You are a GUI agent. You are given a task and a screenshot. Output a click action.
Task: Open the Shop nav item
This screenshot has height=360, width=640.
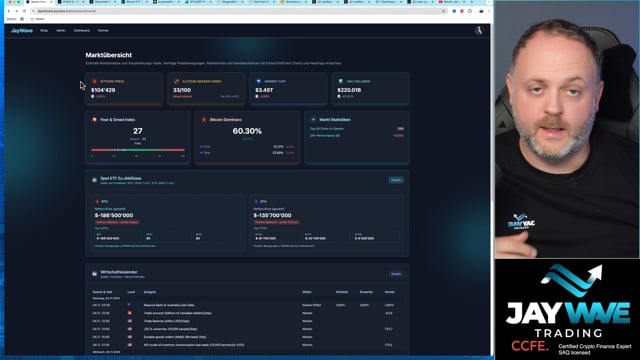coord(44,31)
